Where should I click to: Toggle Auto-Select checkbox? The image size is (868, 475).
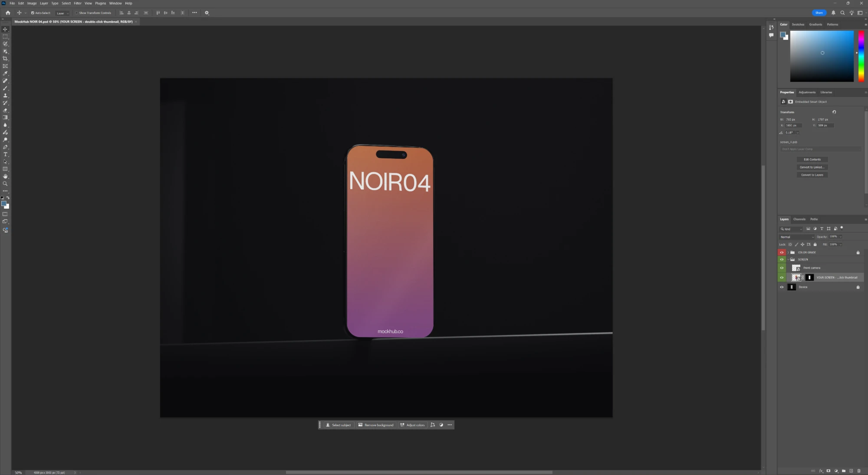tap(33, 13)
